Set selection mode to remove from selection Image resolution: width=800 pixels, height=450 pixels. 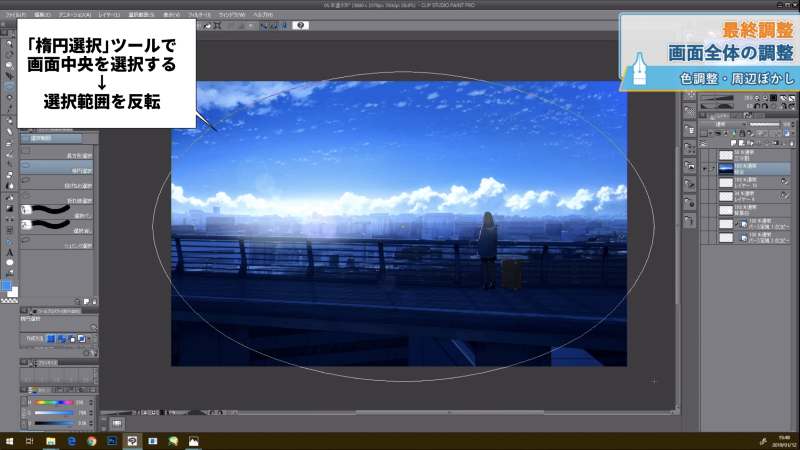71,338
